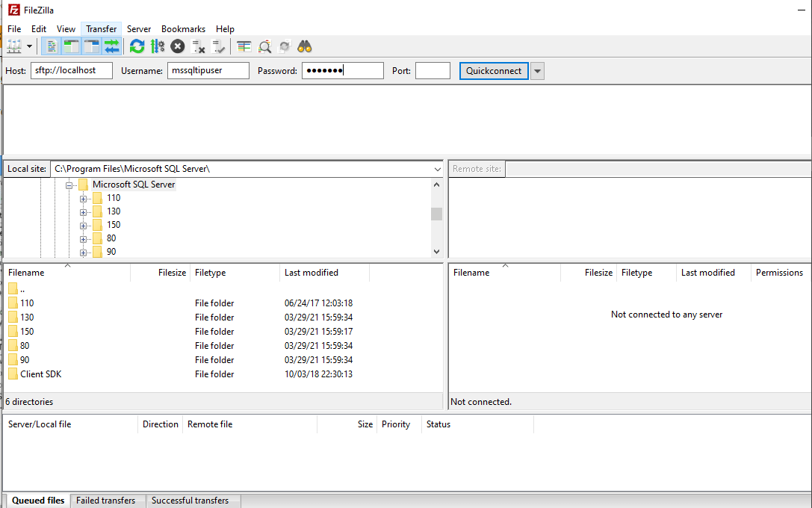Click the Quickconnect button

click(493, 70)
